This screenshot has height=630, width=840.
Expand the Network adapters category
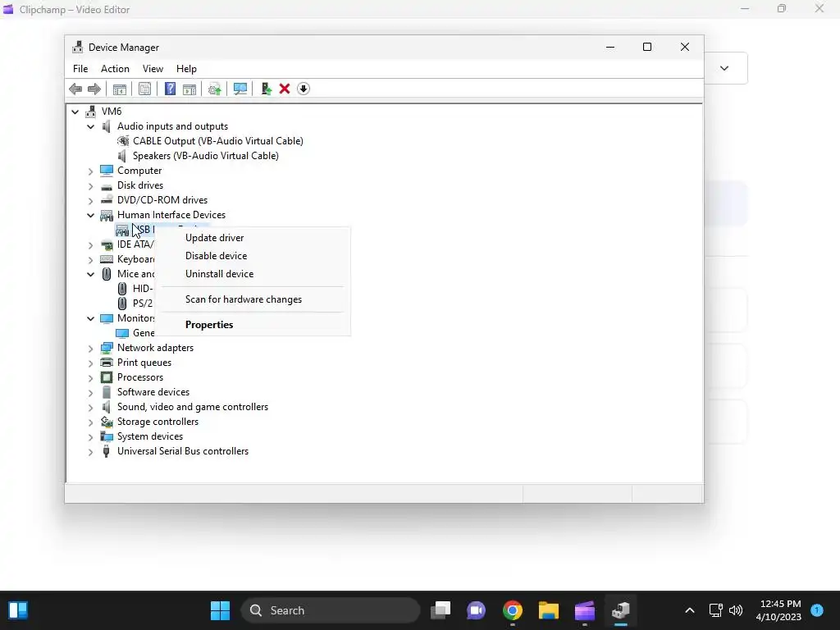[x=90, y=348]
